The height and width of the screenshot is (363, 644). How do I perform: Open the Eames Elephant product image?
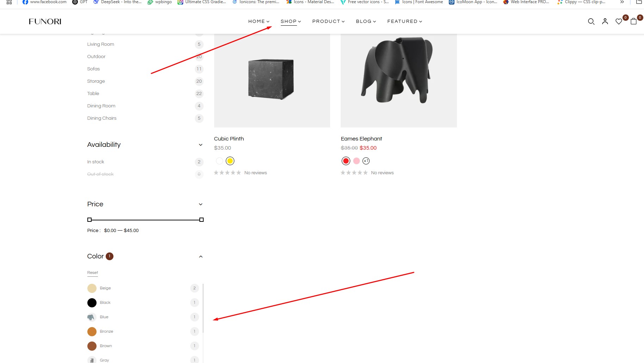coord(399,81)
